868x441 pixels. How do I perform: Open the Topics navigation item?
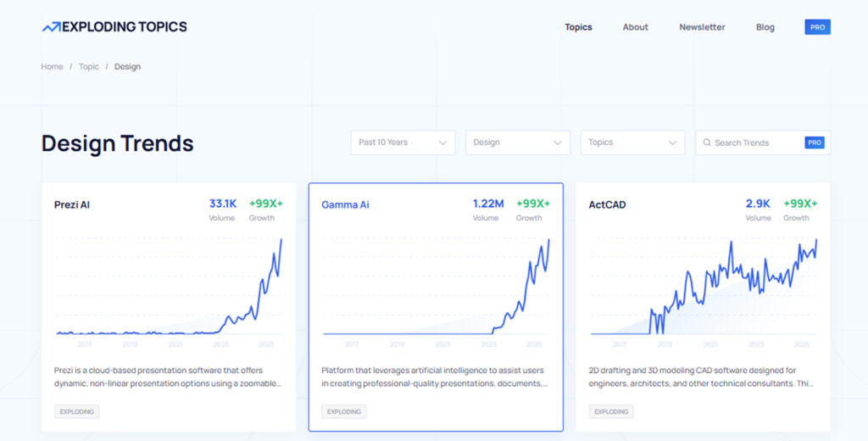[x=578, y=27]
